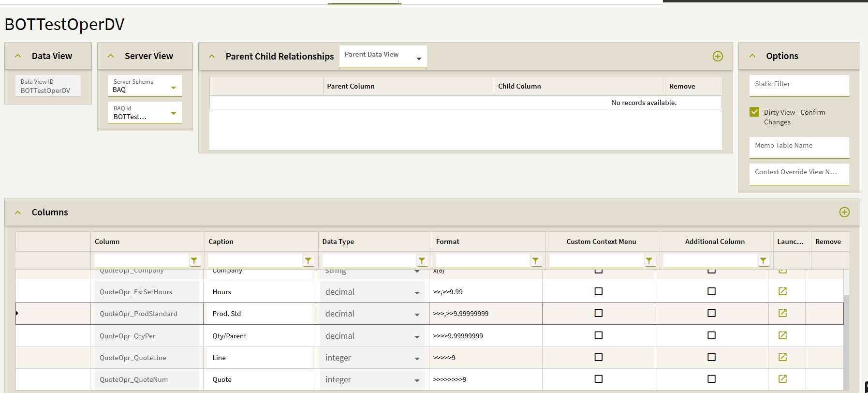Uncheck Dirty View - Confirm Changes
This screenshot has width=868, height=393.
[x=754, y=112]
